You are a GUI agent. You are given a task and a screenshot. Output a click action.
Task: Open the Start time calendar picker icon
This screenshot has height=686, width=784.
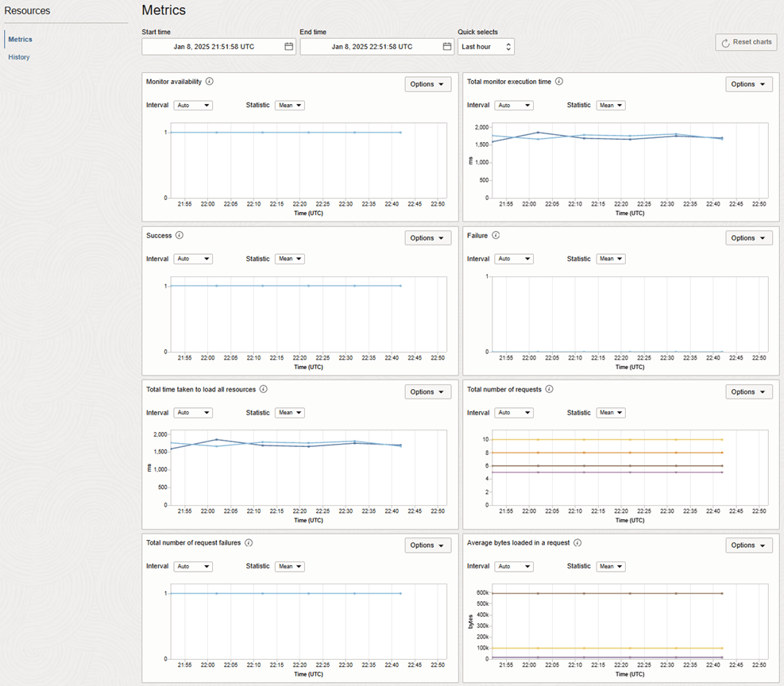288,47
